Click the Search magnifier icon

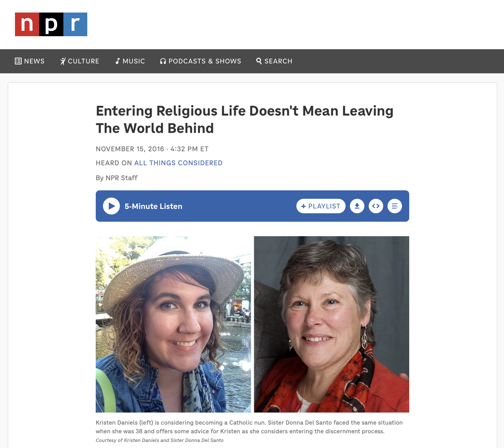coord(259,61)
